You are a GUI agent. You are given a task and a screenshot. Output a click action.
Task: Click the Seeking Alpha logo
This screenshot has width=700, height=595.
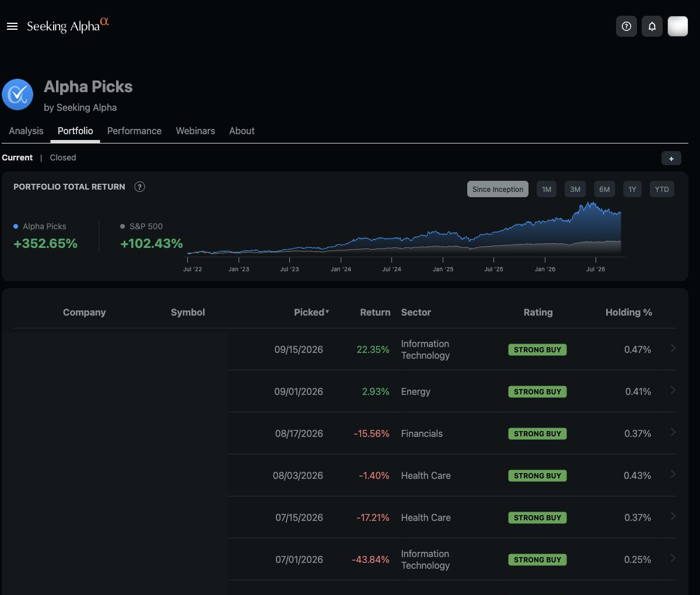click(68, 26)
